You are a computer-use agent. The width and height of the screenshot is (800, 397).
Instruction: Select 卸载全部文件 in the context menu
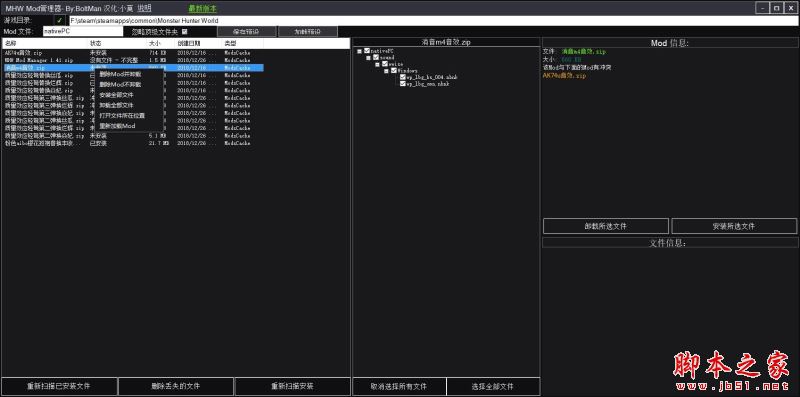pyautogui.click(x=129, y=105)
